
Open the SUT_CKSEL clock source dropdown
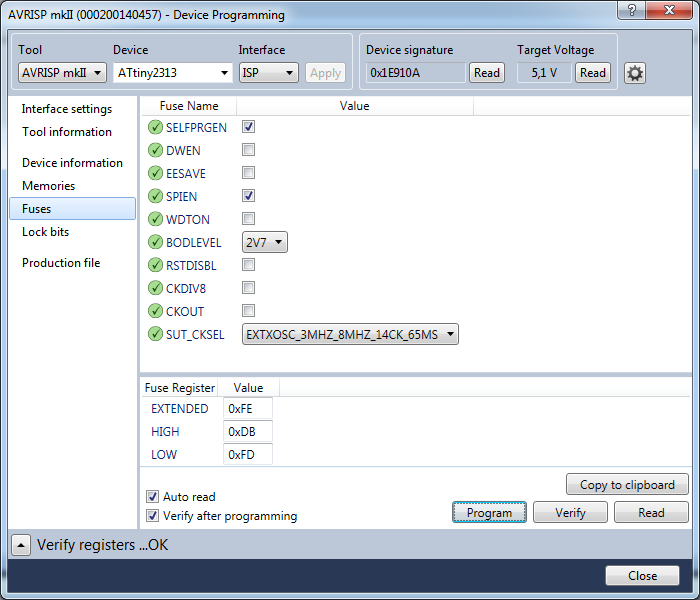tap(351, 334)
